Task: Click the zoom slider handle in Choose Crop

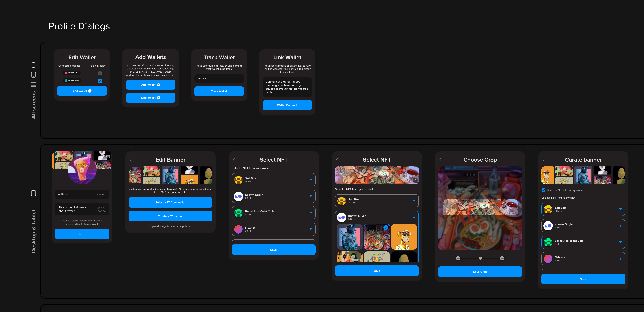Action: [x=480, y=258]
